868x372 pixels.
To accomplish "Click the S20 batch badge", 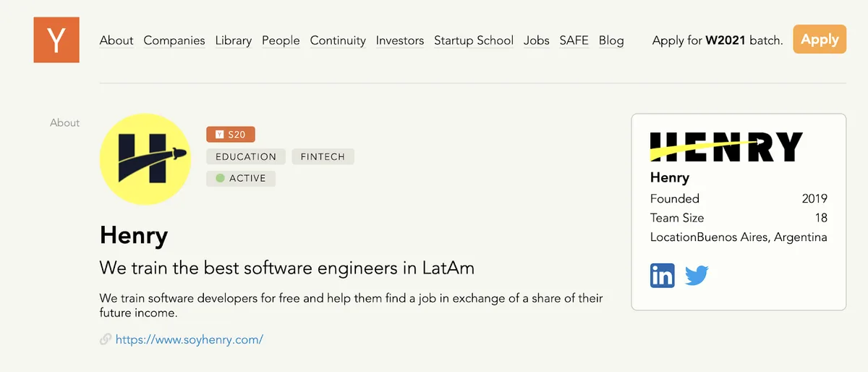I will click(x=231, y=135).
